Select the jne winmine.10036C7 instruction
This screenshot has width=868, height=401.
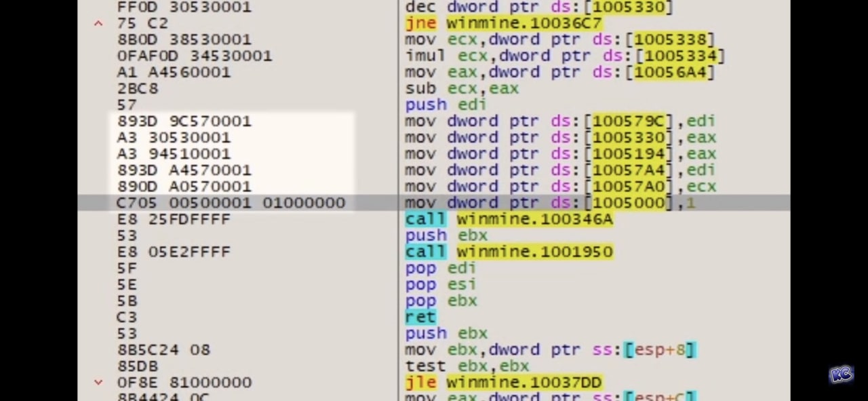pyautogui.click(x=503, y=23)
